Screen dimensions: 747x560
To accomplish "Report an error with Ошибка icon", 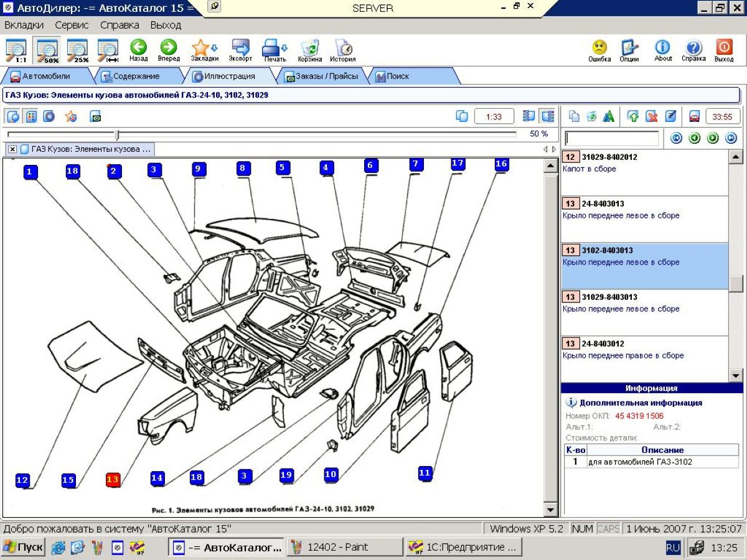I will coord(599,50).
